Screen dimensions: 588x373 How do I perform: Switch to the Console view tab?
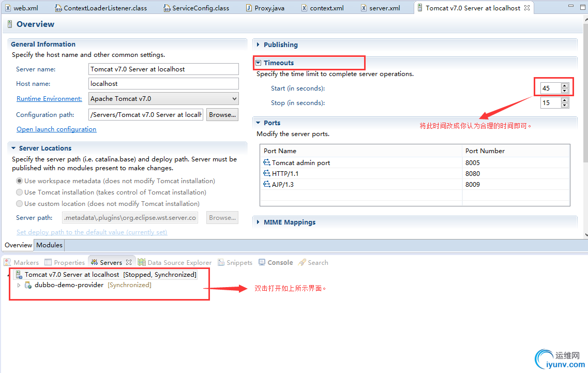tap(276, 263)
